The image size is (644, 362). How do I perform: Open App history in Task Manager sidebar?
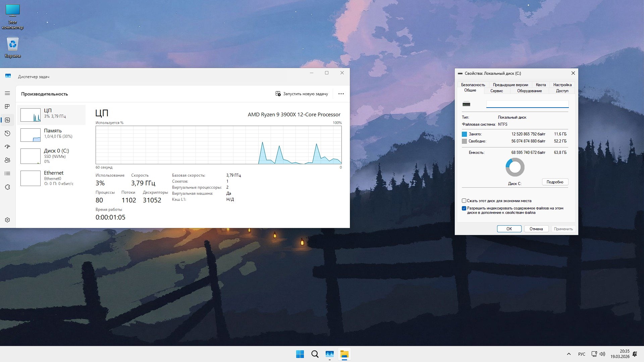[7, 133]
